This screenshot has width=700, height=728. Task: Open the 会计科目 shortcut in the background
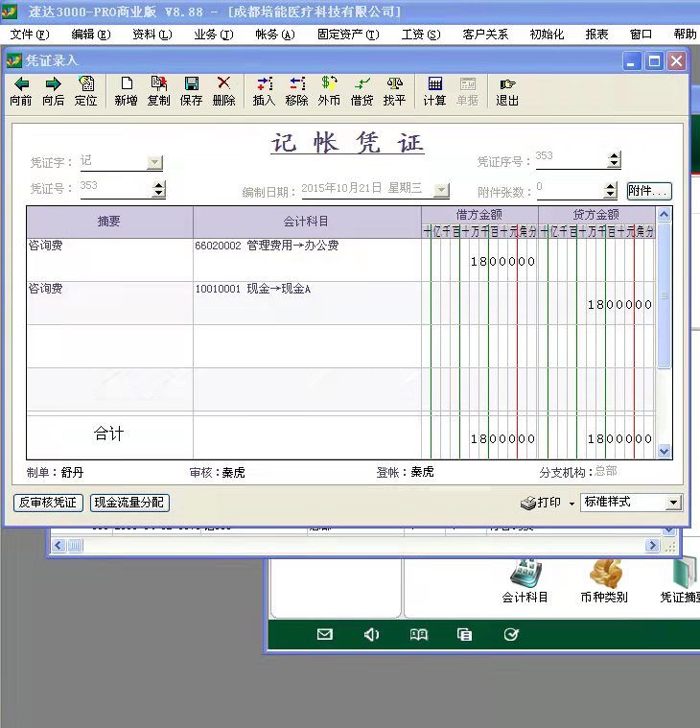525,581
